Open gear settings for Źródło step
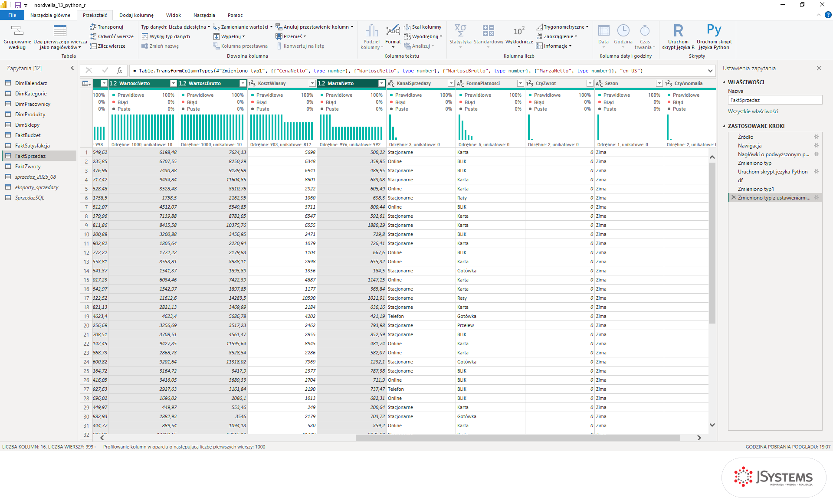Viewport: 833px width, 504px height. (x=816, y=137)
